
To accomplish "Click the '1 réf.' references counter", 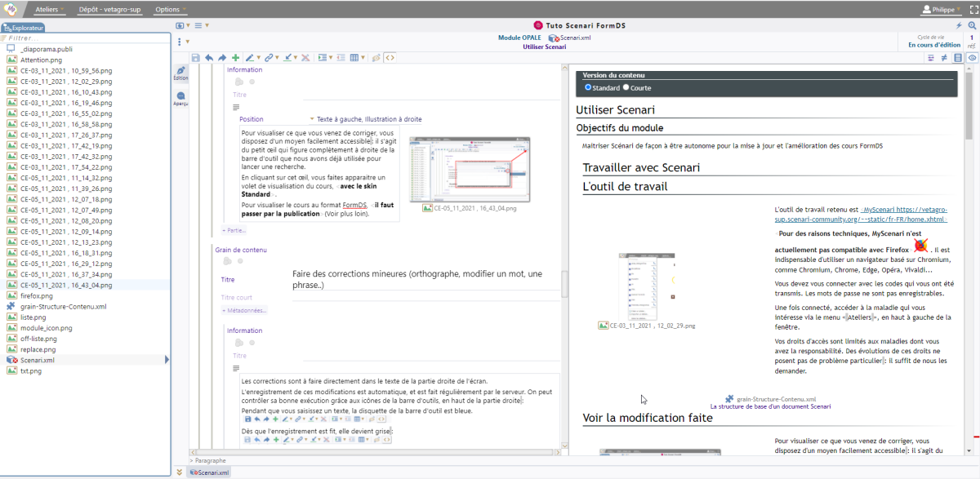I will click(x=971, y=41).
